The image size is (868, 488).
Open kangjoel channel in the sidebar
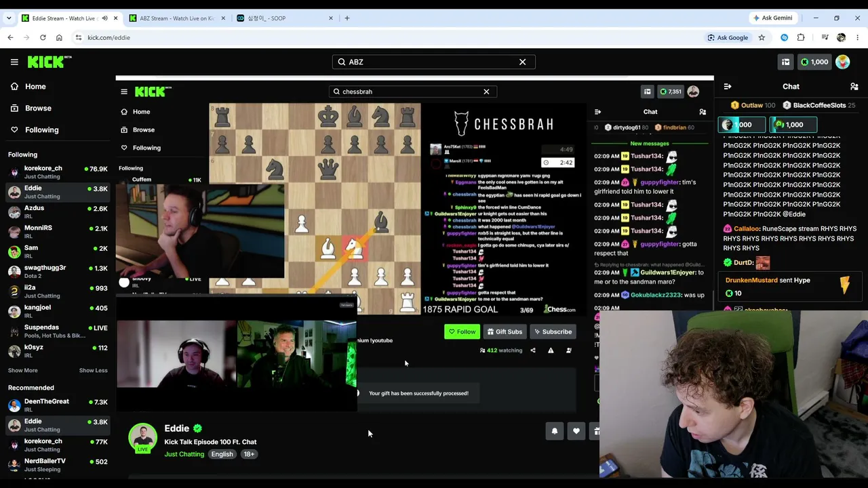(x=58, y=312)
